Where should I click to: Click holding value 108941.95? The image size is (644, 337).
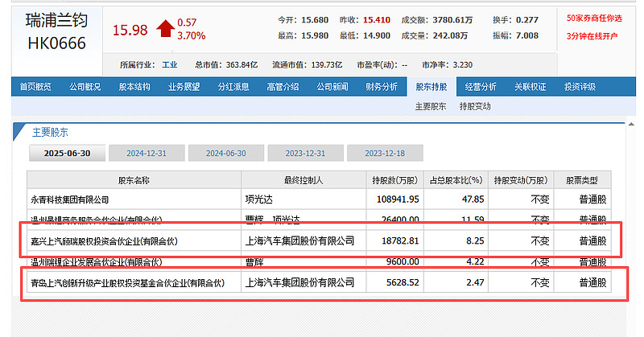point(398,199)
